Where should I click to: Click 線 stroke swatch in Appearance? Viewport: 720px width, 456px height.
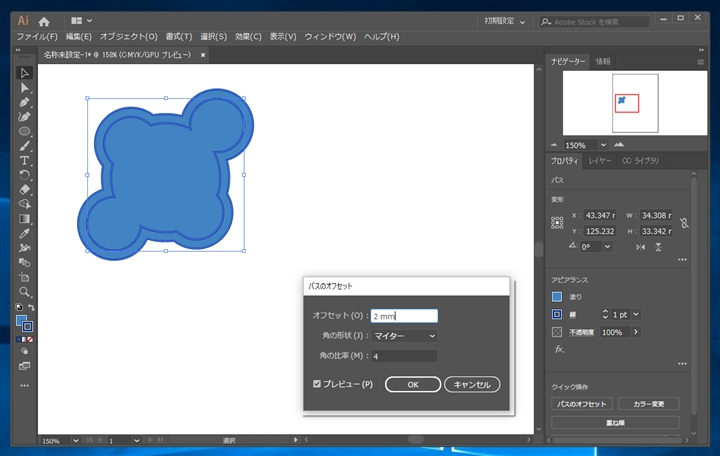point(557,315)
